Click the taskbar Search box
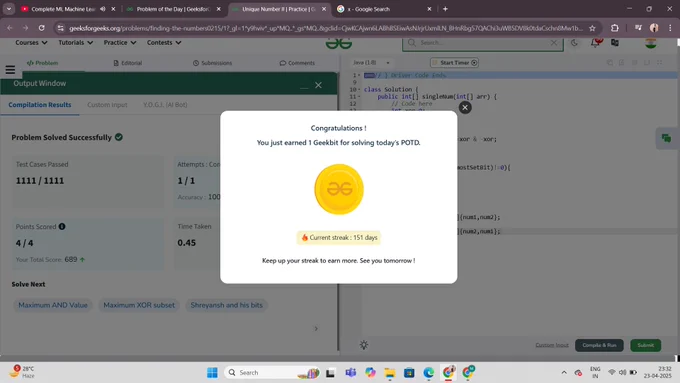The width and height of the screenshot is (680, 383). click(273, 373)
